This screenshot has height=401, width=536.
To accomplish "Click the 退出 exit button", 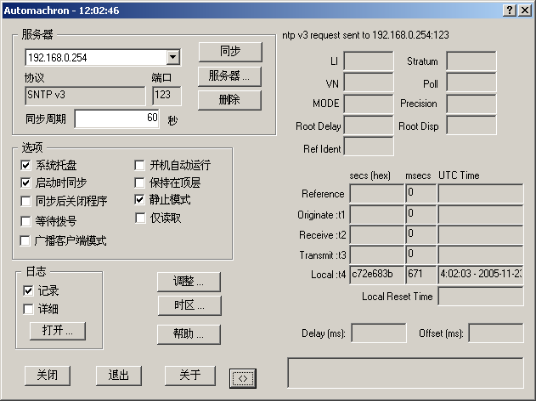I will pyautogui.click(x=119, y=375).
